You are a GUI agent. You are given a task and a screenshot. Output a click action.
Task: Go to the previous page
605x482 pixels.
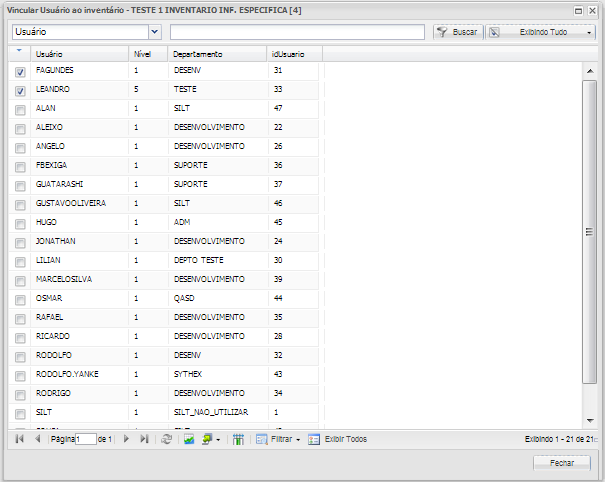pyautogui.click(x=37, y=439)
